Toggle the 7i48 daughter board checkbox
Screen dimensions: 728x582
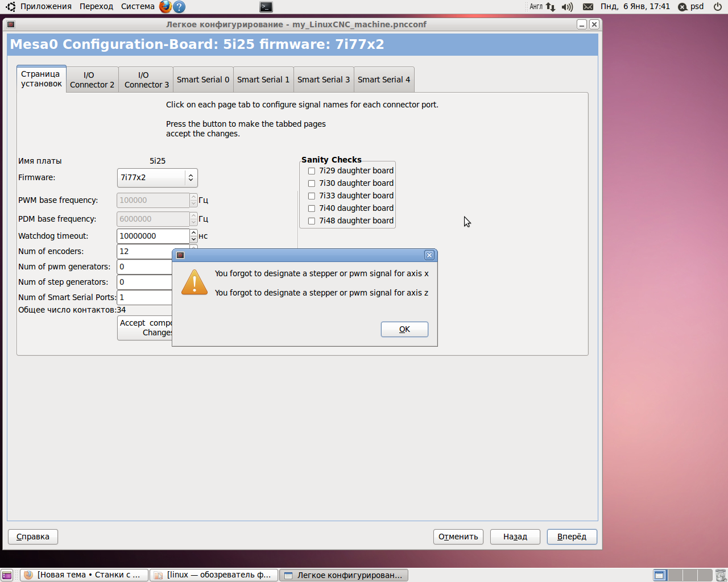click(312, 221)
